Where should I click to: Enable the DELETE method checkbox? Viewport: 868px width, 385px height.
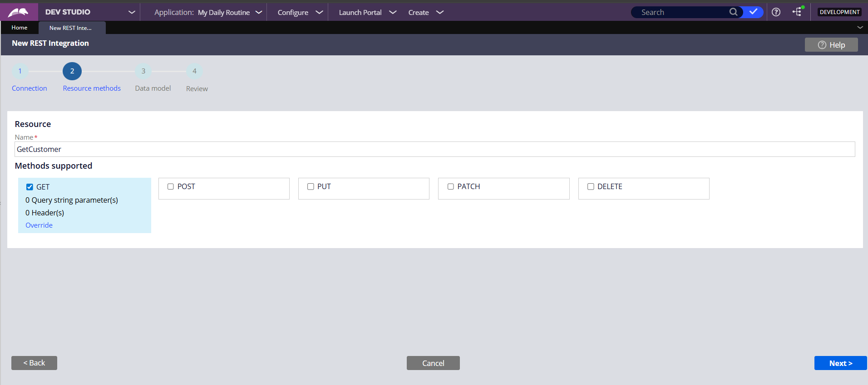591,187
